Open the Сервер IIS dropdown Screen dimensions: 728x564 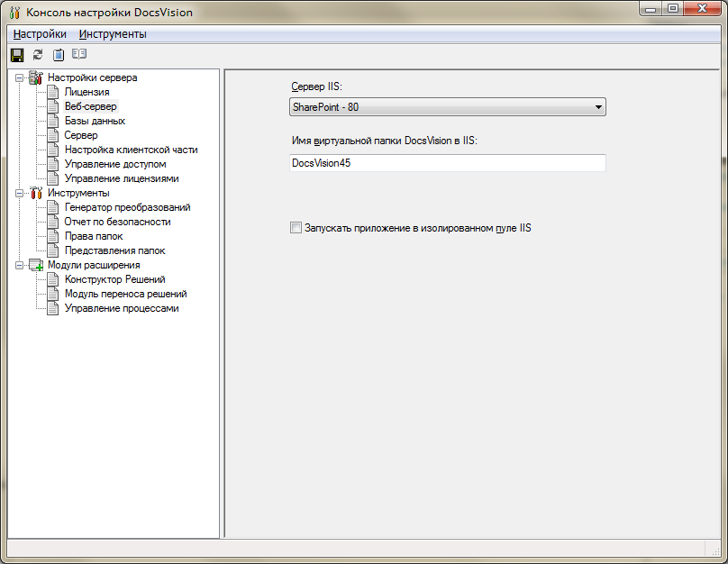tap(598, 106)
